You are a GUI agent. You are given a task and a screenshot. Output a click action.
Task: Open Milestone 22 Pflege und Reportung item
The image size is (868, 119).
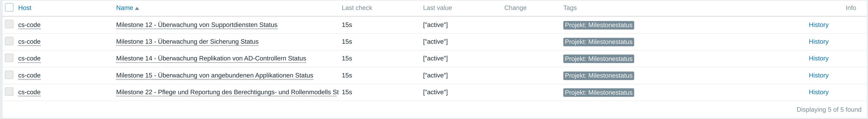[227, 92]
